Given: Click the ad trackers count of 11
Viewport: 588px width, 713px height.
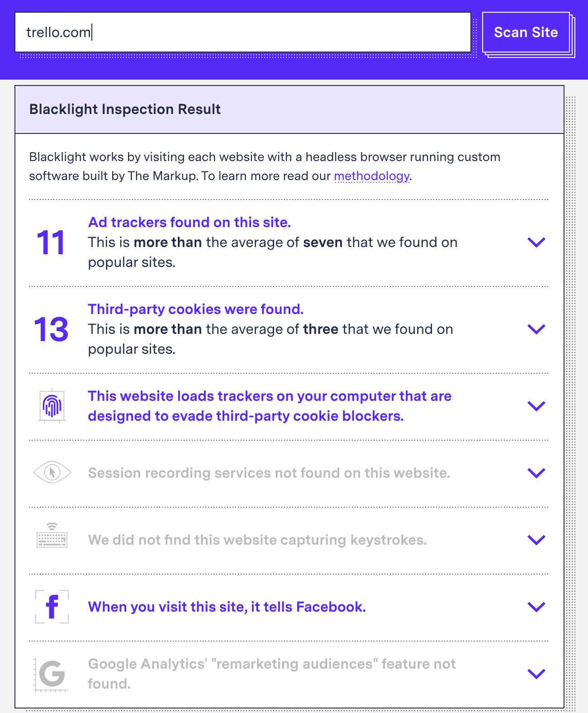Looking at the screenshot, I should tap(50, 242).
